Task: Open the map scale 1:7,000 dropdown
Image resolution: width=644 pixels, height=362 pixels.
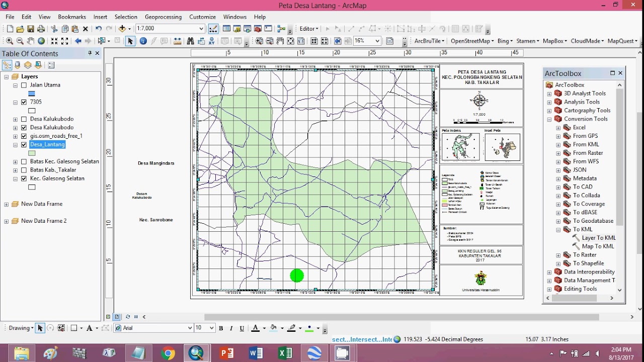Action: coord(201,29)
